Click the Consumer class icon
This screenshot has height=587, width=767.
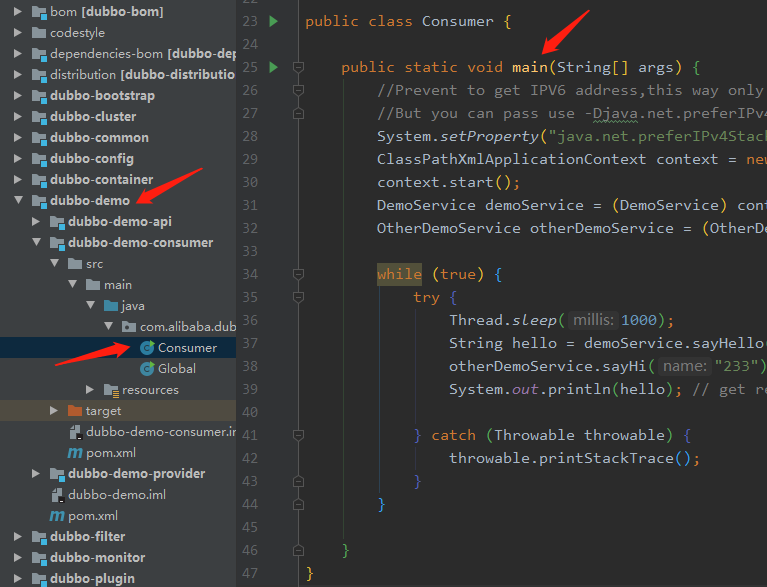click(147, 347)
